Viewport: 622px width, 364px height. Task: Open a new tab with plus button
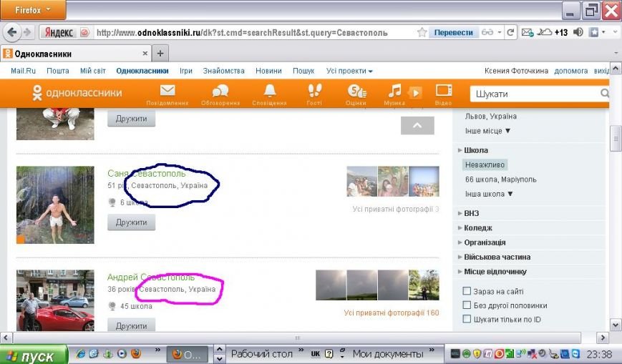tap(160, 53)
